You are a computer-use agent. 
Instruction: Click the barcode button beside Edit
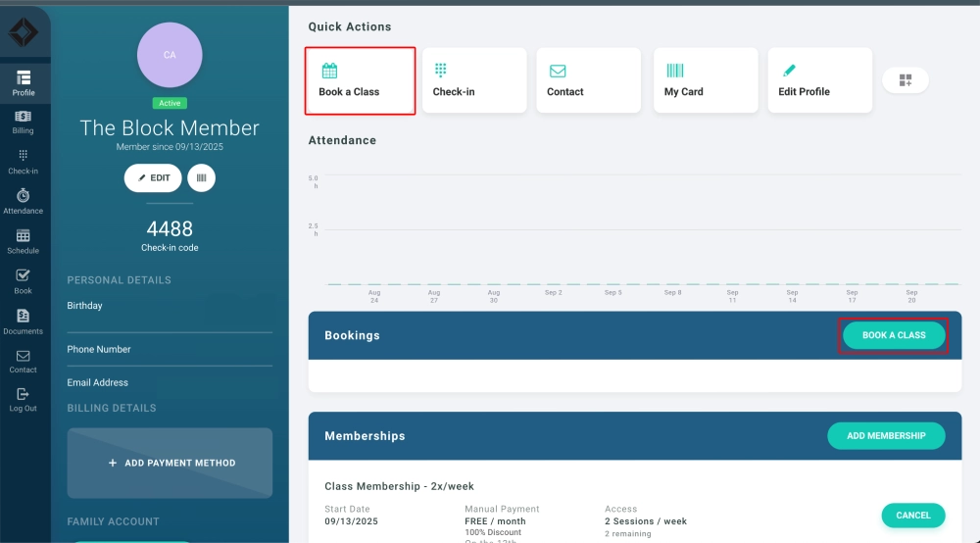201,178
